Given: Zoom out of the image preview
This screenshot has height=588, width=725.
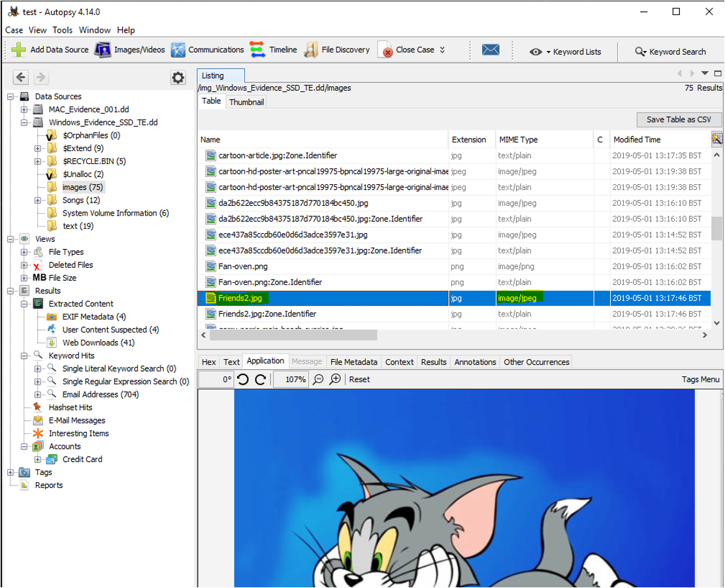Looking at the screenshot, I should (x=318, y=380).
